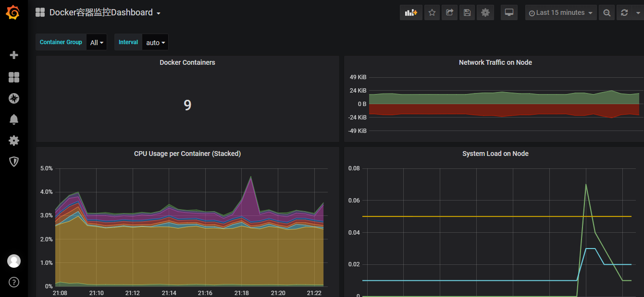
Task: Share the dashboard via share icon
Action: point(449,13)
